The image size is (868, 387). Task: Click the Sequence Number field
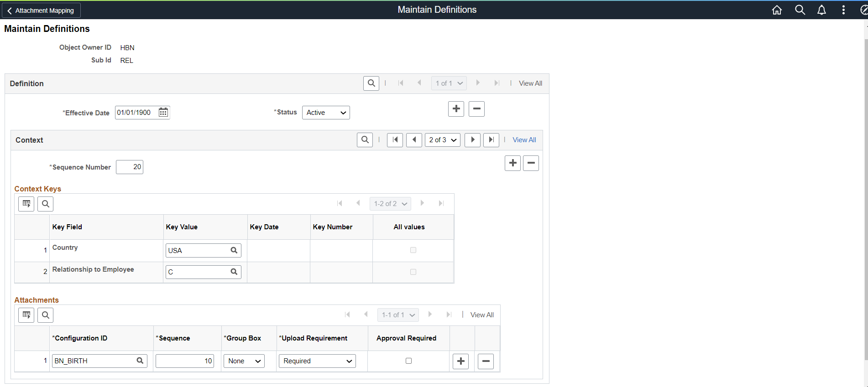(x=130, y=167)
